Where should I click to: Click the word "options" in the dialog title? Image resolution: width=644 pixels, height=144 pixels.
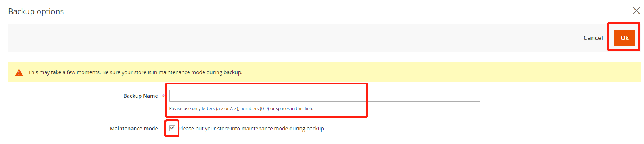50,12
